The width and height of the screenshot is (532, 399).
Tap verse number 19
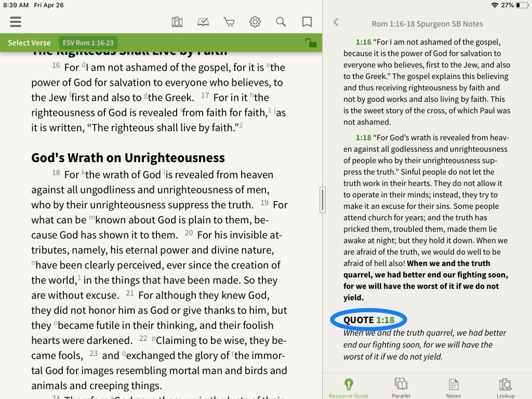[264, 203]
